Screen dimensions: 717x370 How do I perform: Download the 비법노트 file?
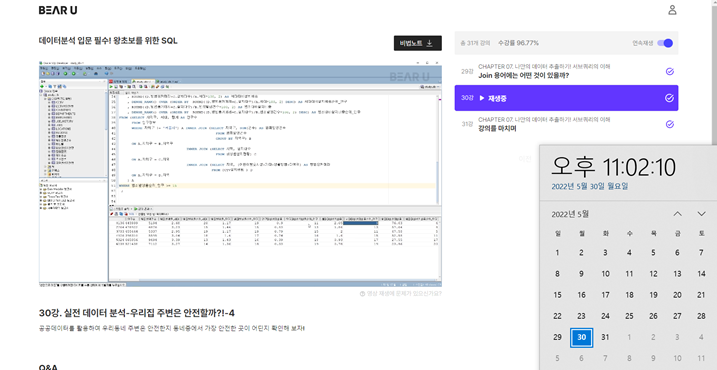(417, 43)
